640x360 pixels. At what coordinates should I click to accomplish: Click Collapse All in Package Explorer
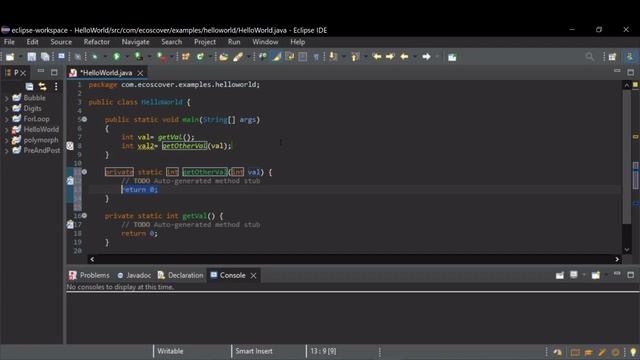tap(29, 87)
